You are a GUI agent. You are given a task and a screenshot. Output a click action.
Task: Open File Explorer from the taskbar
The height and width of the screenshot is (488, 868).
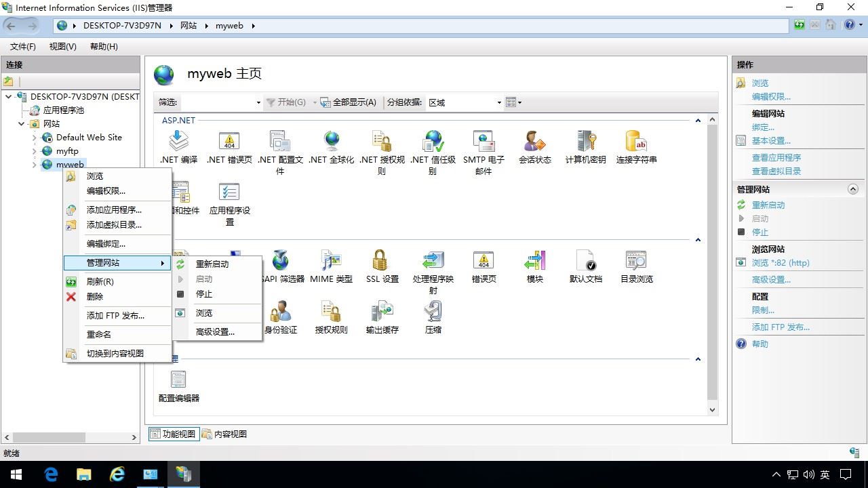(x=83, y=474)
